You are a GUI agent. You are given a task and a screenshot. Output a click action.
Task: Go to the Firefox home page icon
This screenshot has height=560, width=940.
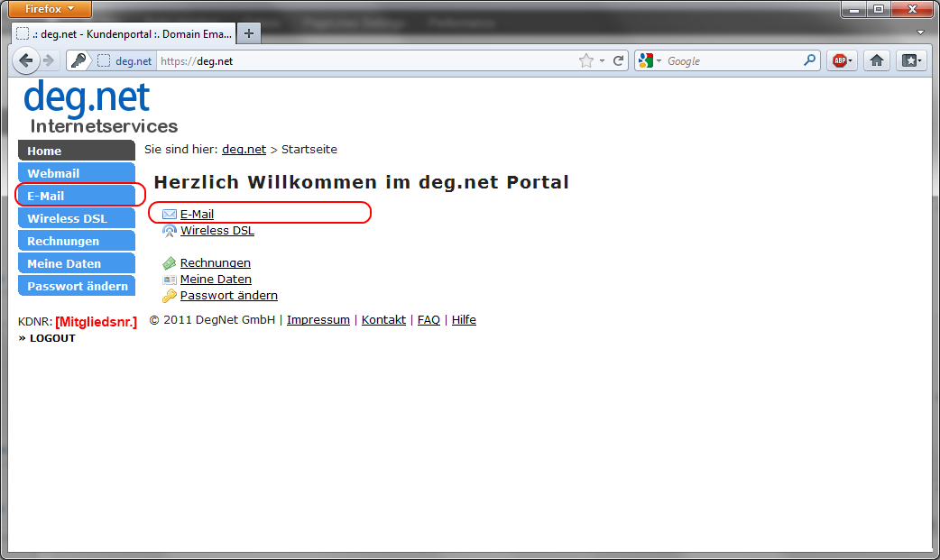[875, 61]
